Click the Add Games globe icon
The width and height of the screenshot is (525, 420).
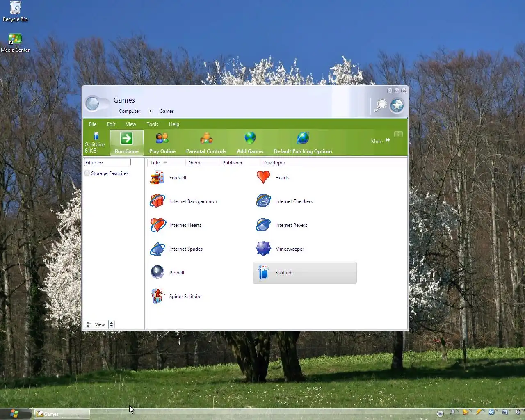(250, 138)
